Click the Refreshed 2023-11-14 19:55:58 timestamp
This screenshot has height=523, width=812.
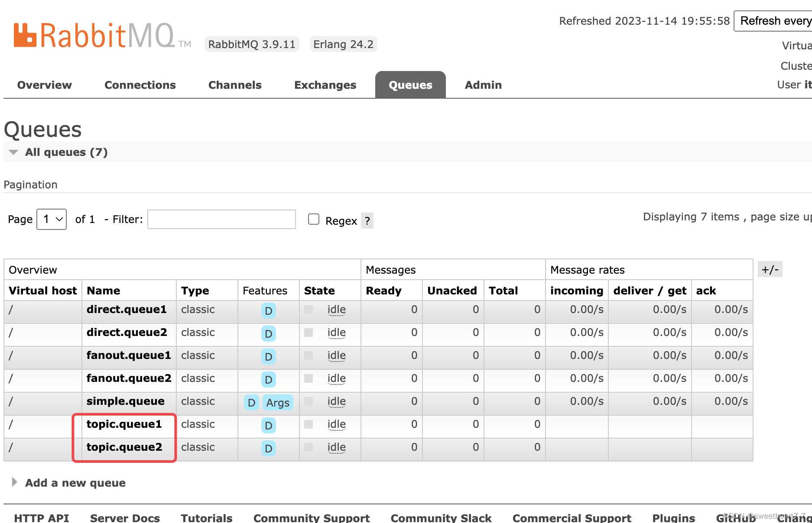[644, 21]
